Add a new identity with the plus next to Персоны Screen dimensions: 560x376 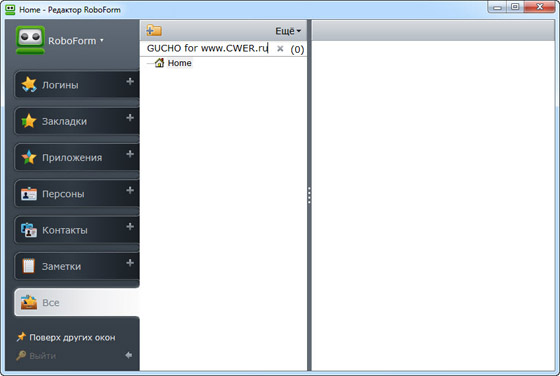click(130, 190)
